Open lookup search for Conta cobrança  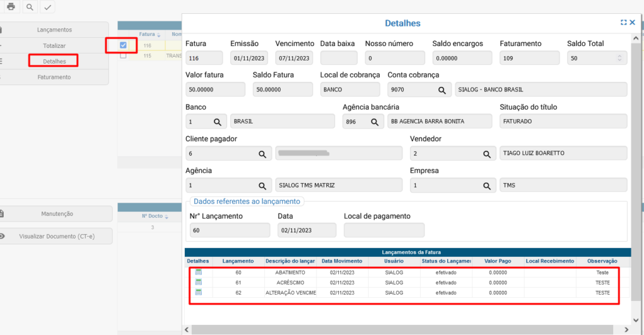pos(442,90)
